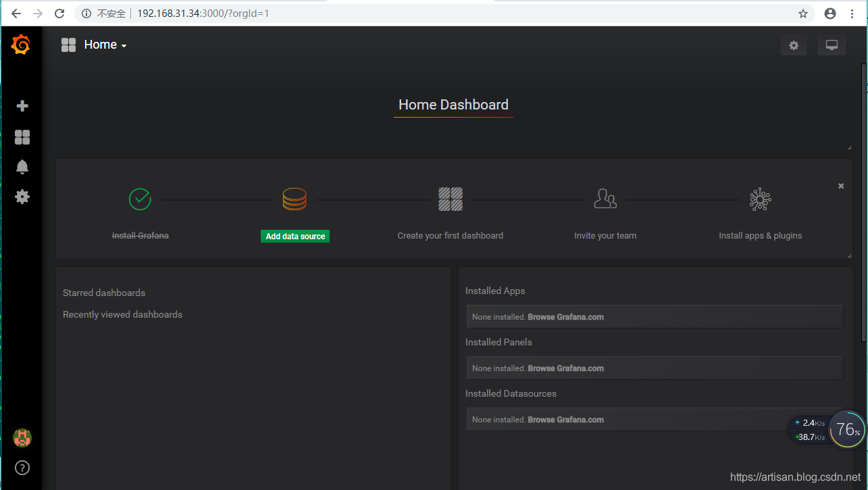
Task: Click the user avatar in sidebar
Action: [x=22, y=438]
